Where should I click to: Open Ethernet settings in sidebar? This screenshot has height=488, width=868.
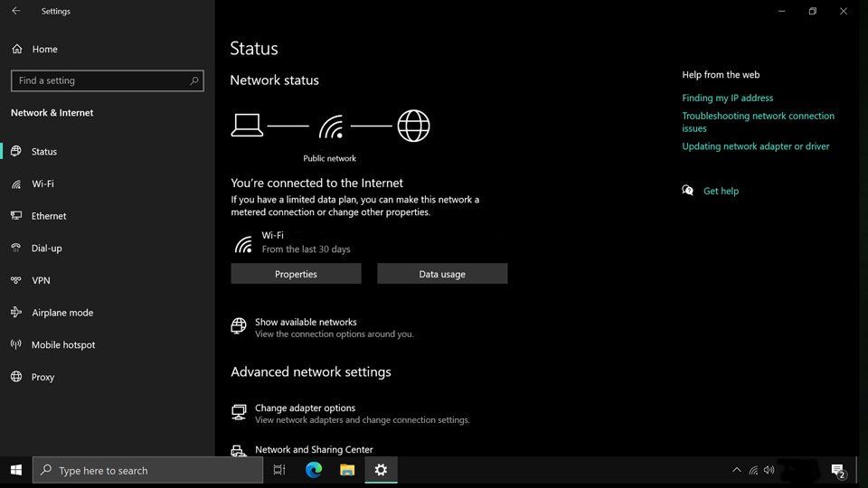click(x=49, y=216)
